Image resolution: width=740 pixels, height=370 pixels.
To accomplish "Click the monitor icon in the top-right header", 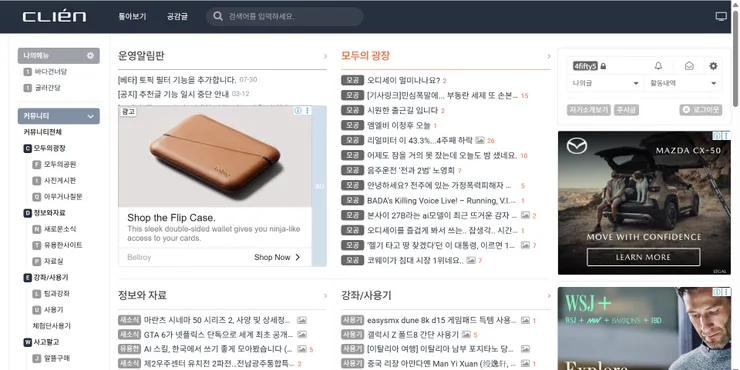I will [721, 17].
